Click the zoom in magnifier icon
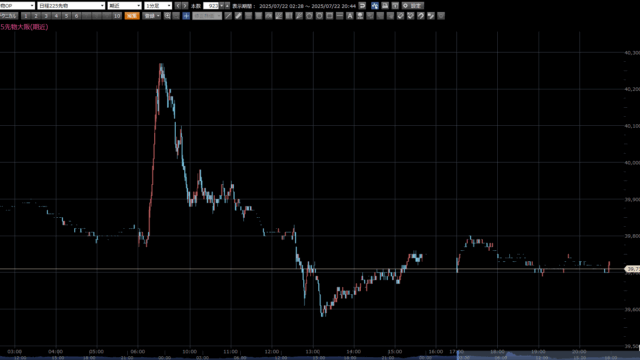This screenshot has width=640, height=360. [x=167, y=16]
